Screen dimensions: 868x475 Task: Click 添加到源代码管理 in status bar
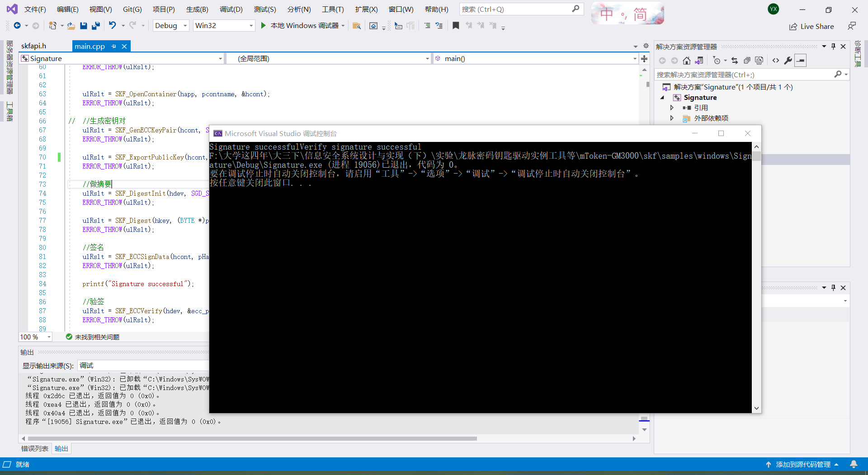point(802,464)
